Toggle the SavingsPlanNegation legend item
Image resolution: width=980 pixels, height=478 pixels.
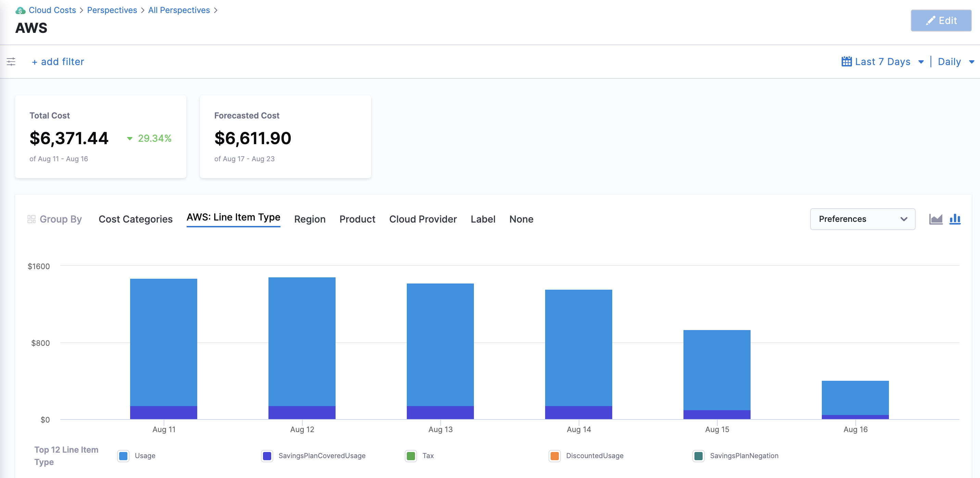(x=736, y=455)
